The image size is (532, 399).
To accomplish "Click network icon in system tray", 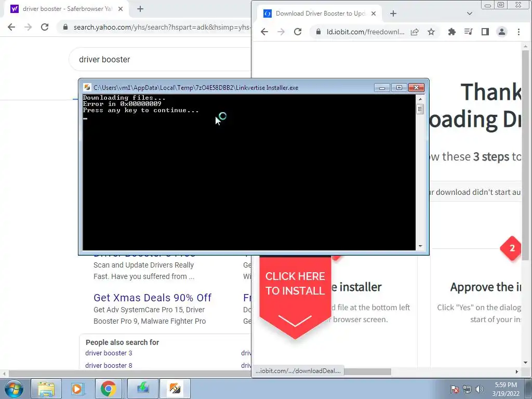I will point(467,389).
